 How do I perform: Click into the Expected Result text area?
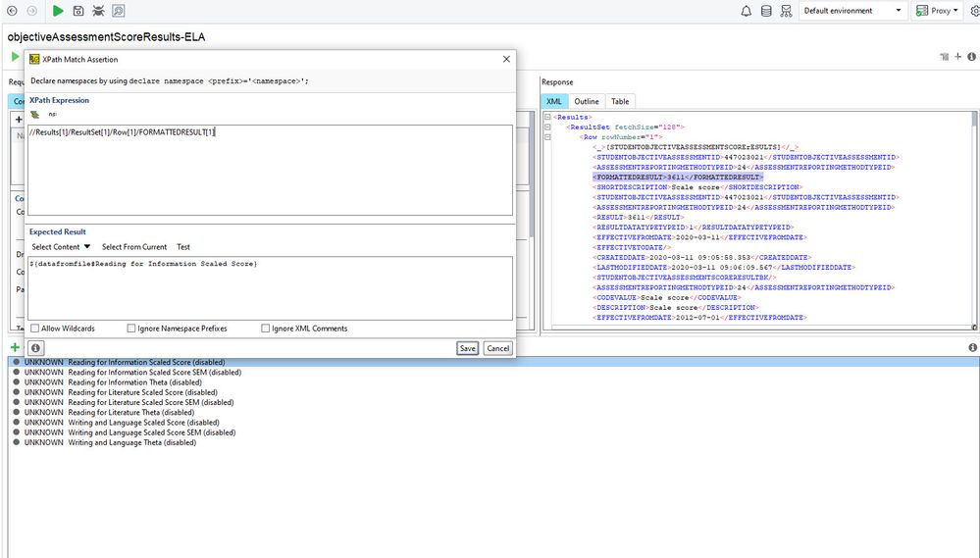coord(270,288)
